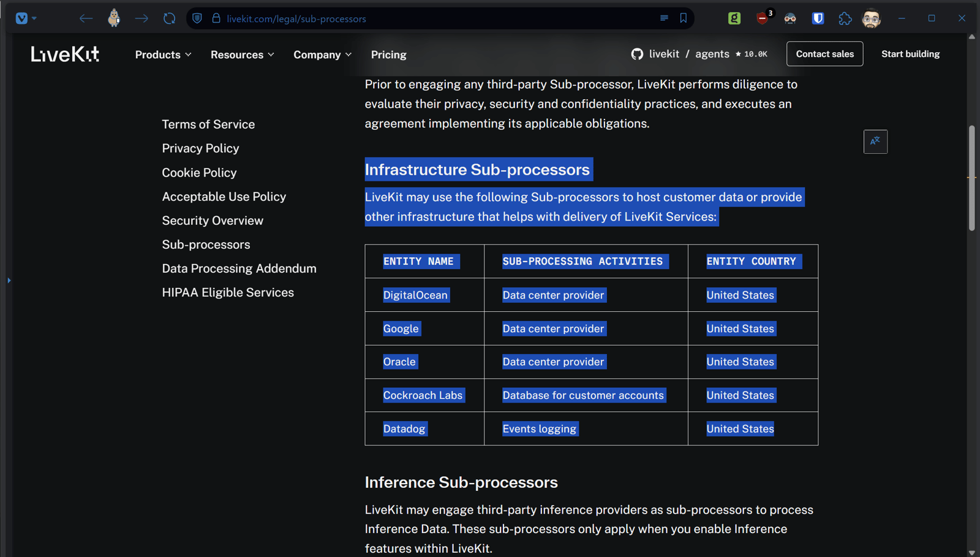Click the livekit / agents GitHub link

[x=699, y=54]
